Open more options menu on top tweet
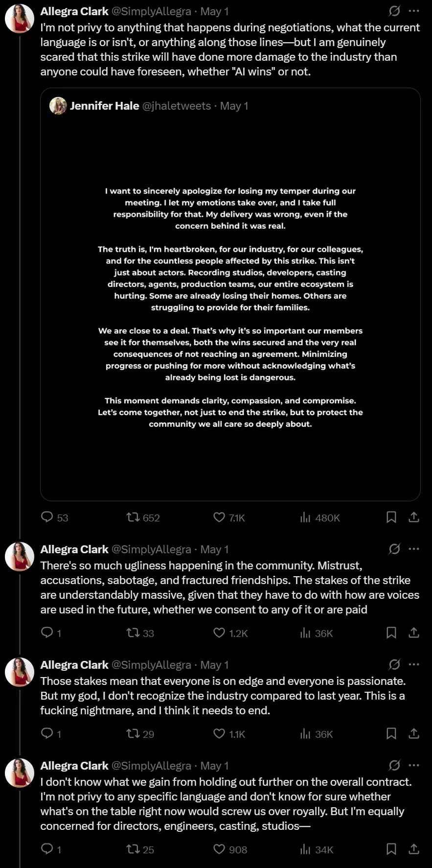This screenshot has height=868, width=432. point(414,11)
